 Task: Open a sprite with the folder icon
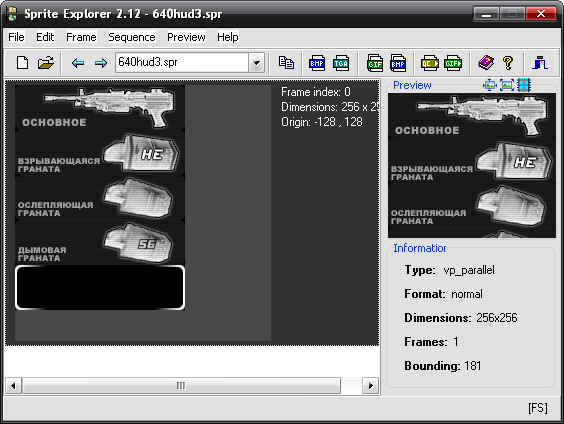tap(46, 63)
